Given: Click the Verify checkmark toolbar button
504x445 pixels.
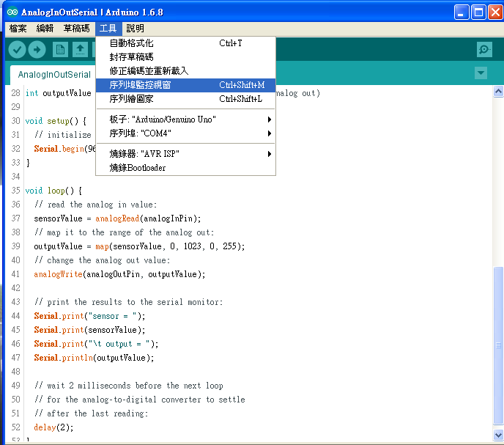Looking at the screenshot, I should point(17,50).
